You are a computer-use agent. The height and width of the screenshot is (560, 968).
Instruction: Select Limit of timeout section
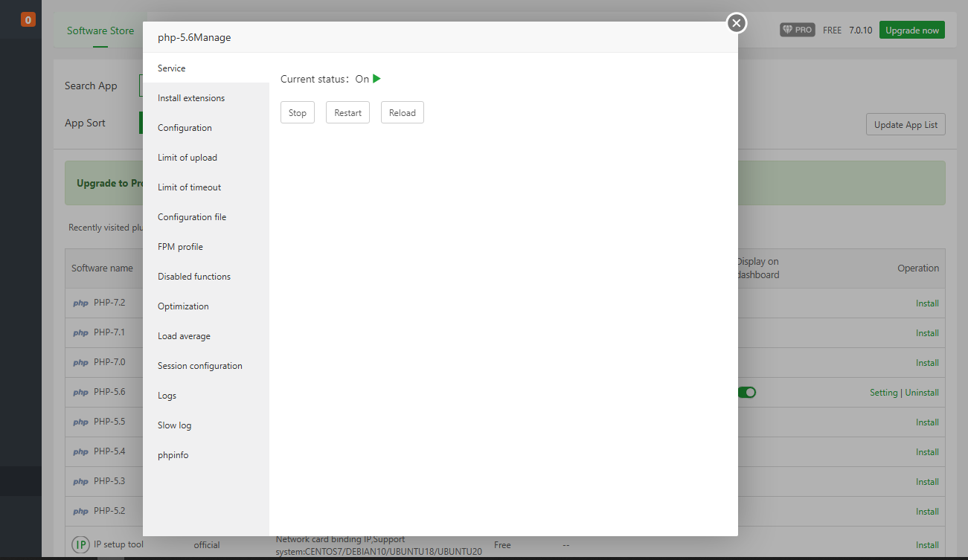tap(206, 187)
